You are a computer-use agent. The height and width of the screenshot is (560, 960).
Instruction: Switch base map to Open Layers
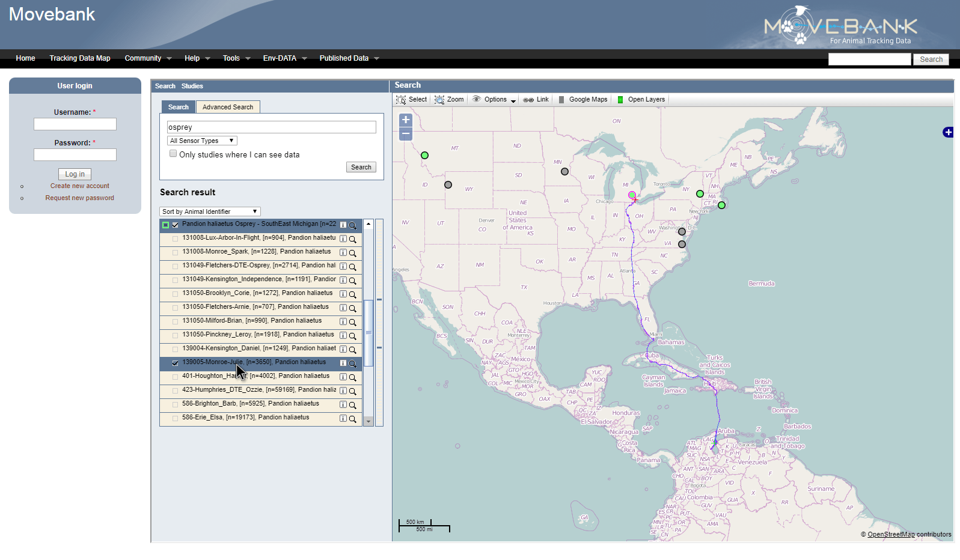[641, 100]
